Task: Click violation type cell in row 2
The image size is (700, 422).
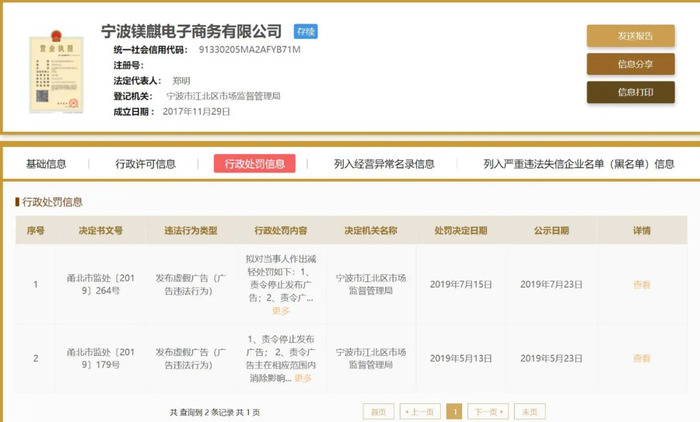Action: tap(191, 358)
